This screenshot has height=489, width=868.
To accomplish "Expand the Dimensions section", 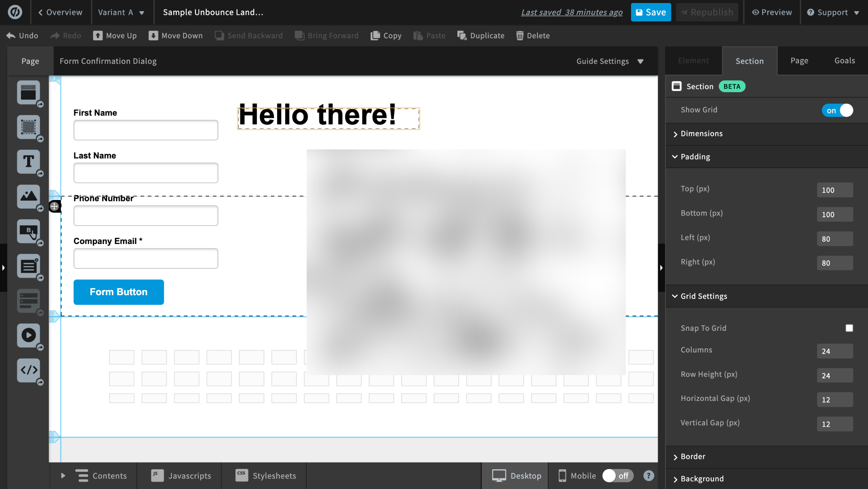I will pyautogui.click(x=701, y=134).
